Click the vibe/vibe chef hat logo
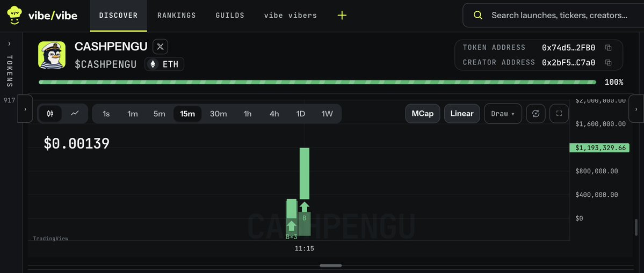Screen dimensions: 644x273 tap(14, 15)
